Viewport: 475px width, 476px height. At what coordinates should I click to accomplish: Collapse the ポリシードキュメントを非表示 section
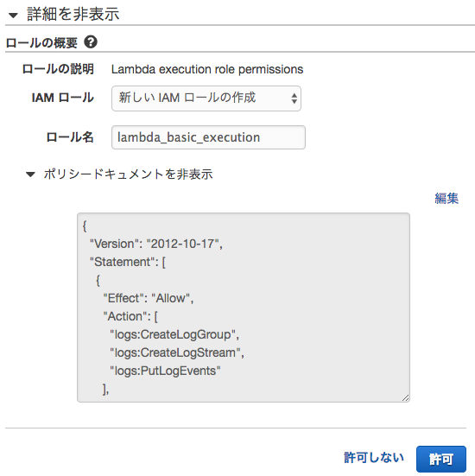pyautogui.click(x=119, y=175)
